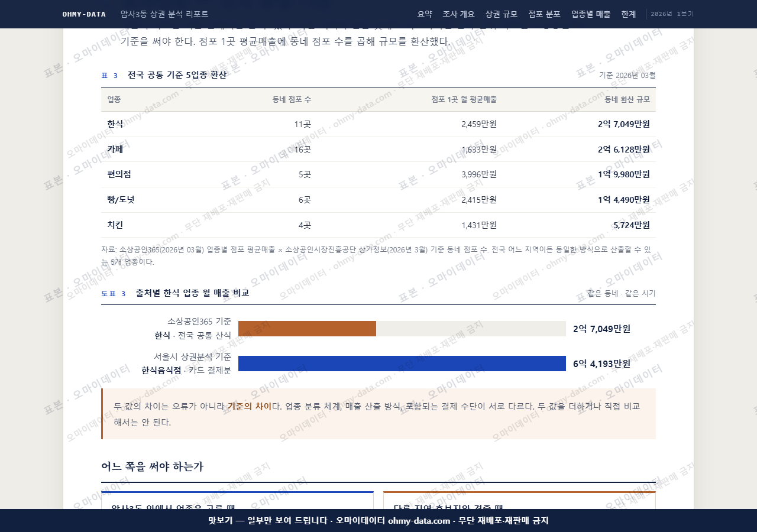Click the 2억 7,049만원 value beside orange bar
757x532 pixels.
point(602,329)
